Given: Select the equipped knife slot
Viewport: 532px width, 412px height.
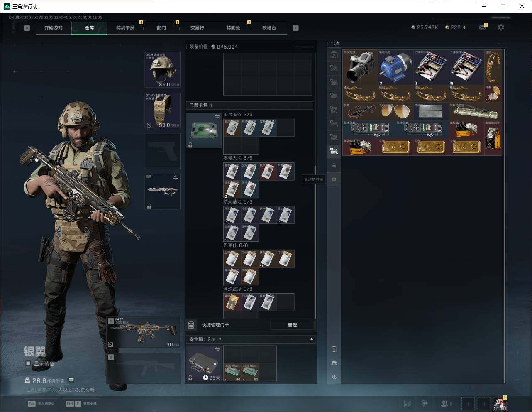Looking at the screenshot, I should (162, 191).
